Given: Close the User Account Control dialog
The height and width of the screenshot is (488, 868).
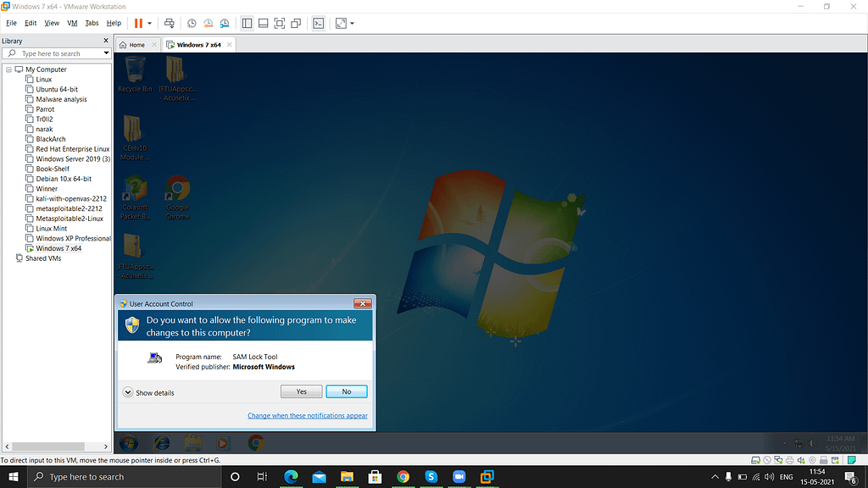Looking at the screenshot, I should [363, 304].
